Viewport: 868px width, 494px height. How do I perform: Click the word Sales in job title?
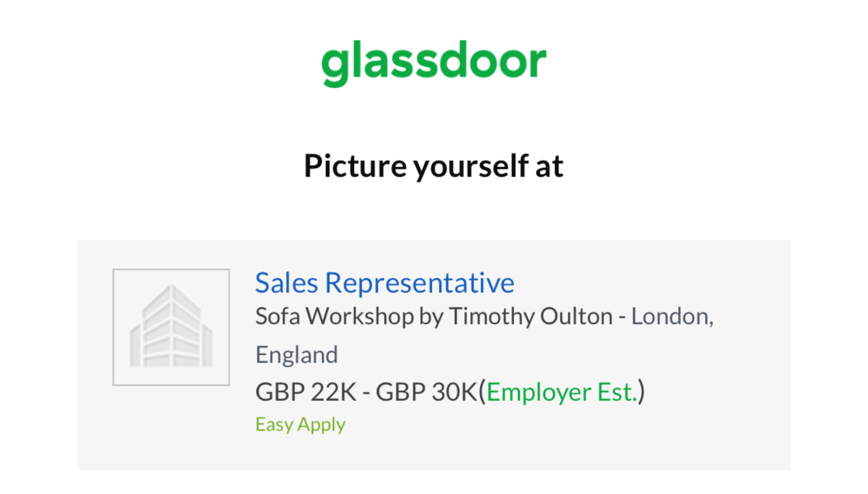287,283
